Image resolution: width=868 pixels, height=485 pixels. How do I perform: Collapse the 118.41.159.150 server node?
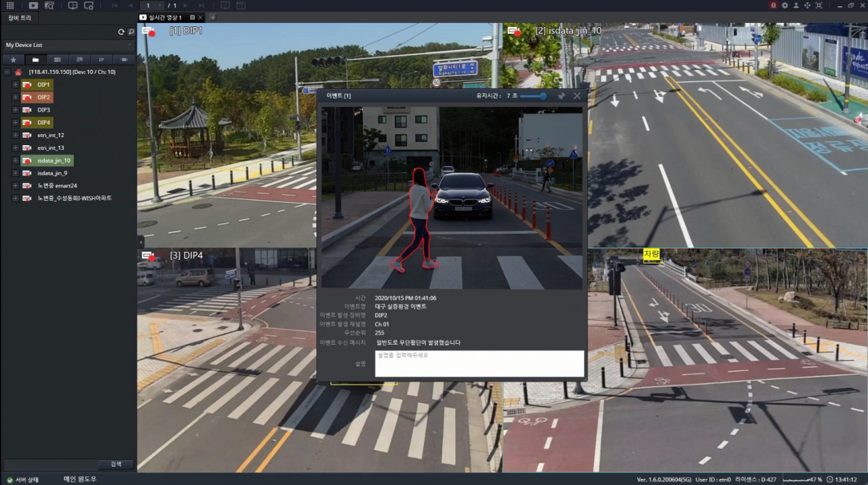pos(7,72)
